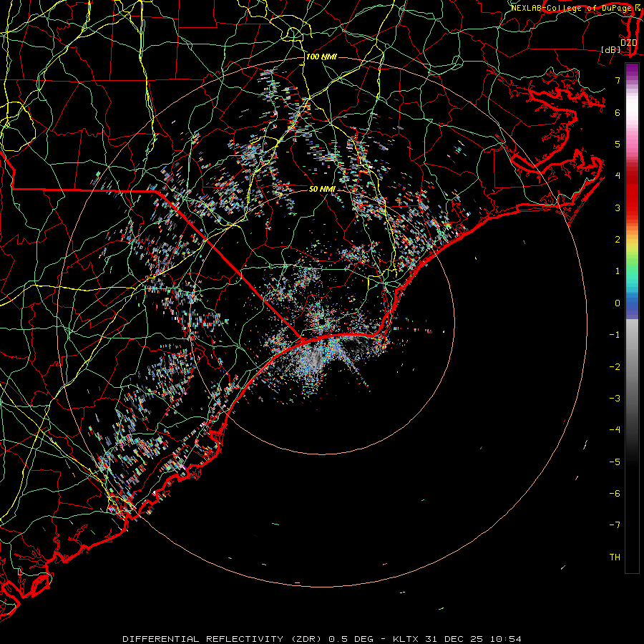
Task: Click the 7 value on color scale
Action: (x=618, y=80)
